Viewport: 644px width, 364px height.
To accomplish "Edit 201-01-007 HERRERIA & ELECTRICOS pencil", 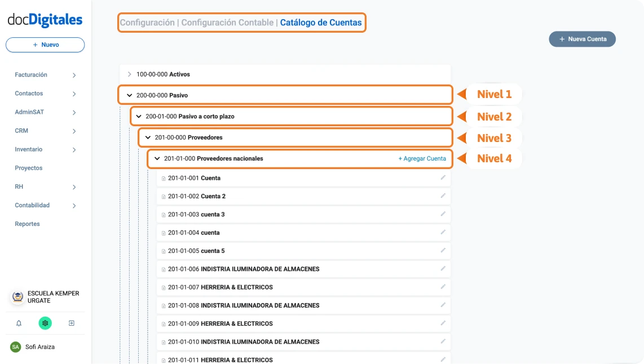I will 443,287.
